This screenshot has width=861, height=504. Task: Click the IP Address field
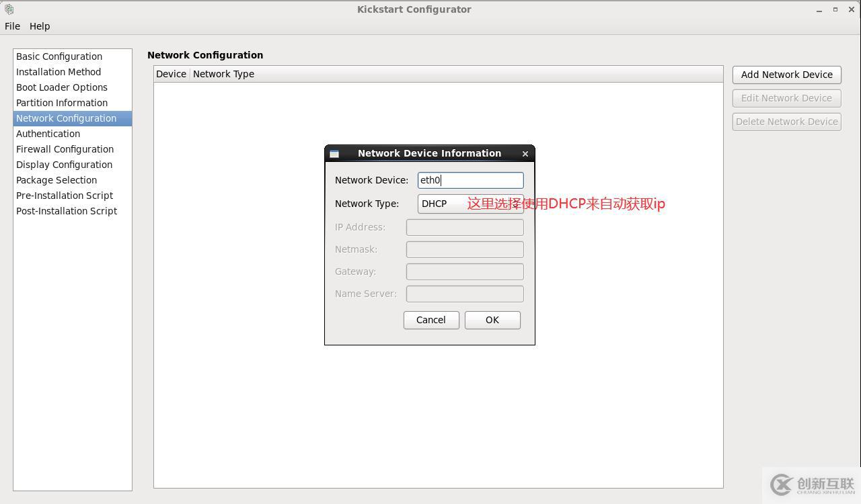[x=465, y=227]
